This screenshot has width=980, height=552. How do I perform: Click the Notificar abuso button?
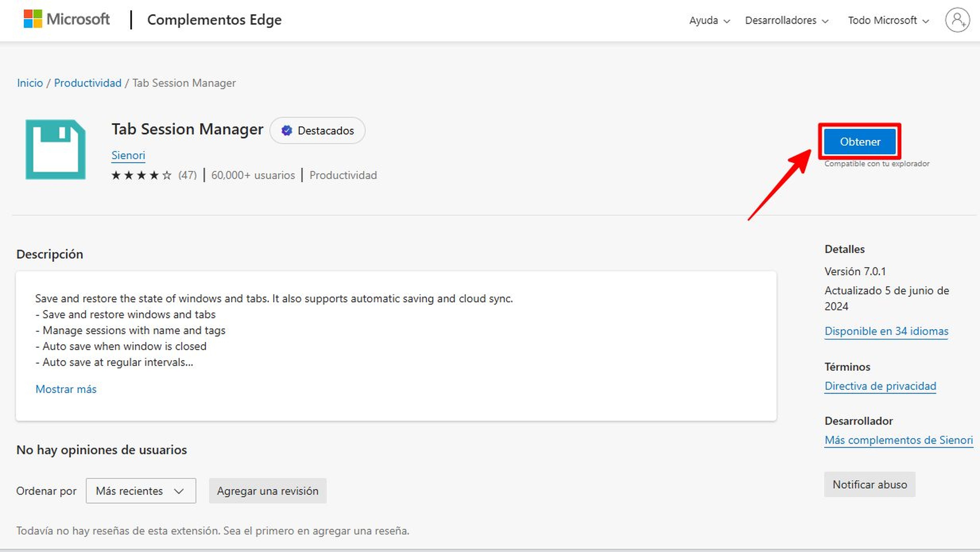point(870,485)
